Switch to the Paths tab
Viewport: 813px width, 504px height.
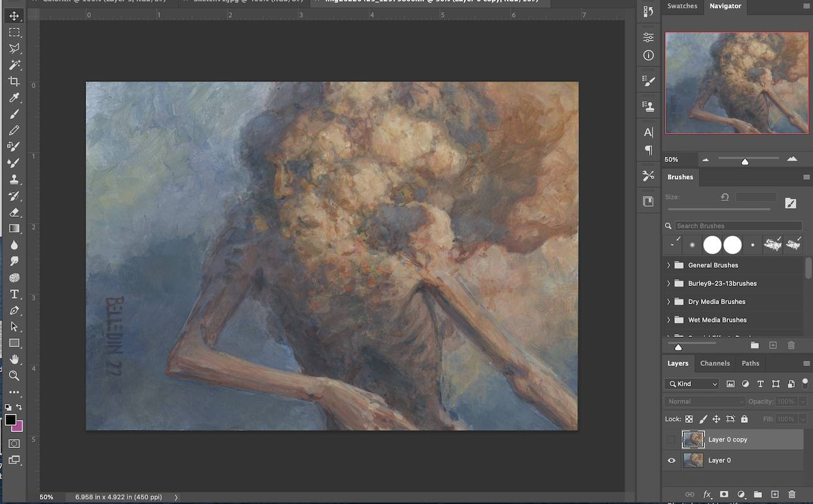(x=750, y=364)
